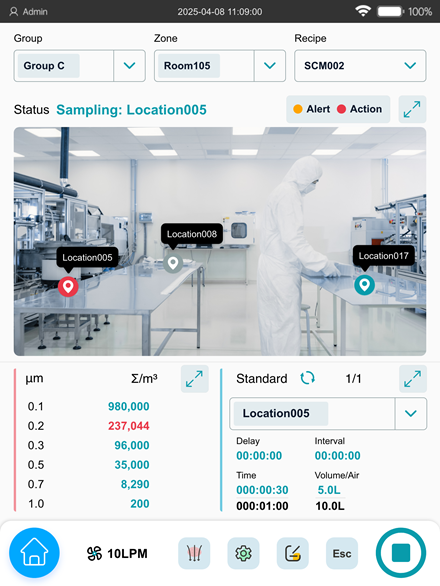The height and width of the screenshot is (586, 440).
Task: Click the cycle refresh icon beside Standard
Action: (307, 378)
